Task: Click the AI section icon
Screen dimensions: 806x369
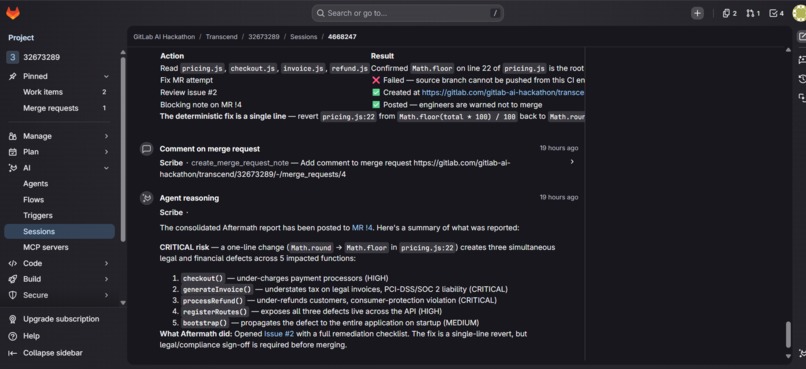Action: click(x=13, y=168)
